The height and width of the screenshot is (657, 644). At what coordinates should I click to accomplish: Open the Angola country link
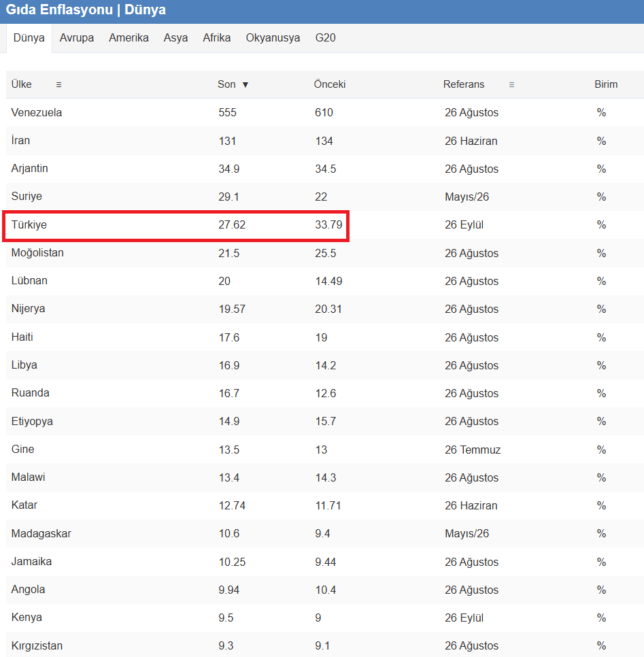tap(28, 590)
